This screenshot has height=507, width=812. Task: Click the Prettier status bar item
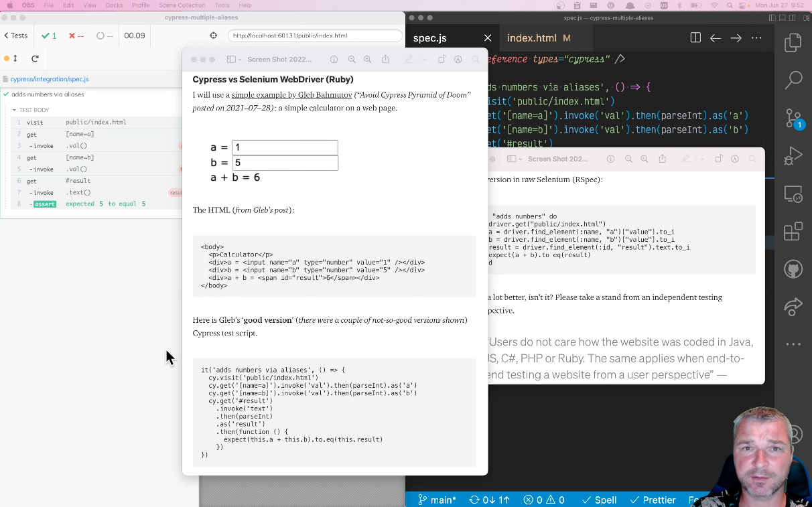tap(653, 500)
